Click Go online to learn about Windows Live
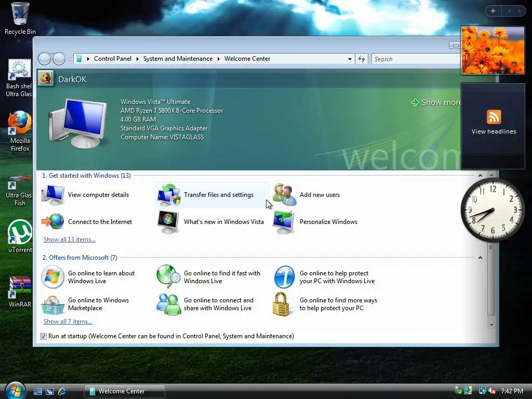Viewport: 532px width, 399px height. coord(88,277)
